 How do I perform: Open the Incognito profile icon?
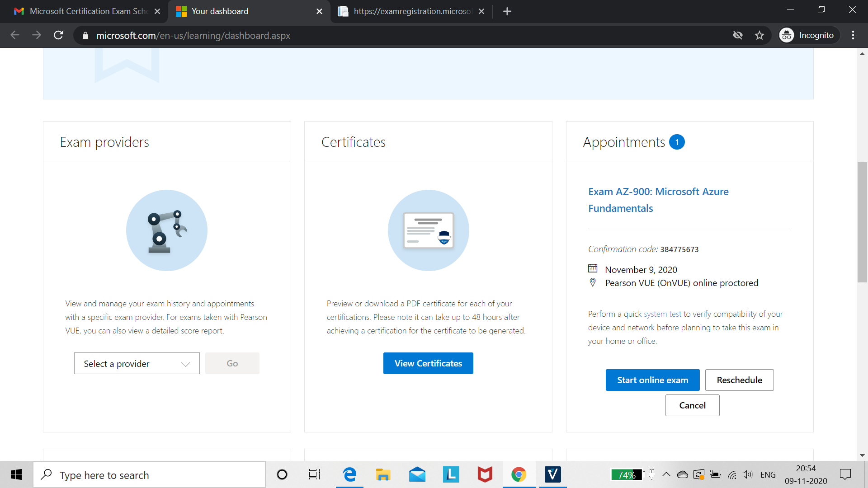point(787,35)
